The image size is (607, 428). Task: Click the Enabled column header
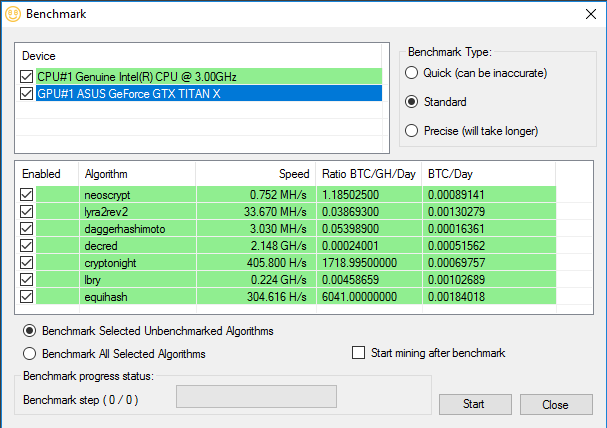click(41, 174)
